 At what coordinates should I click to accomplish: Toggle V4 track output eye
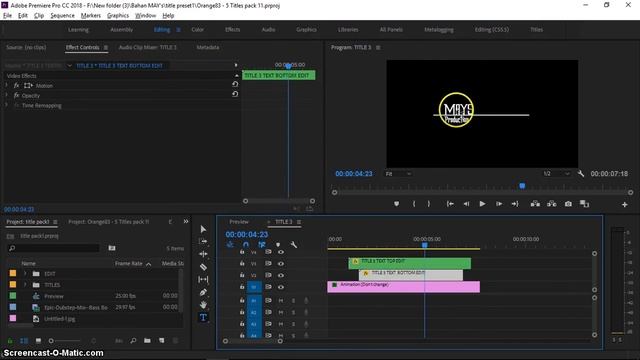[x=281, y=252]
